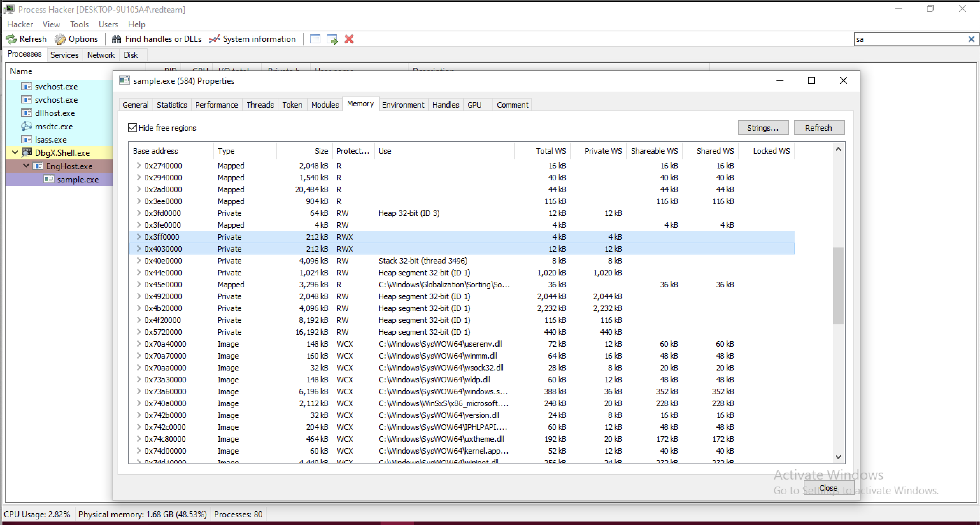This screenshot has width=980, height=525.
Task: Switch to the Services tab in main window
Action: tap(64, 55)
